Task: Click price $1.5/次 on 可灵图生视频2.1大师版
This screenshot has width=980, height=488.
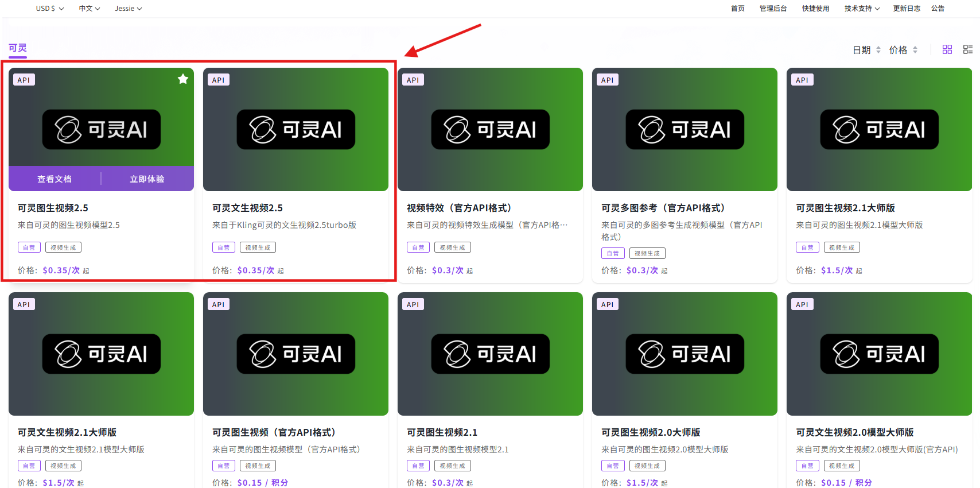Action: [837, 270]
